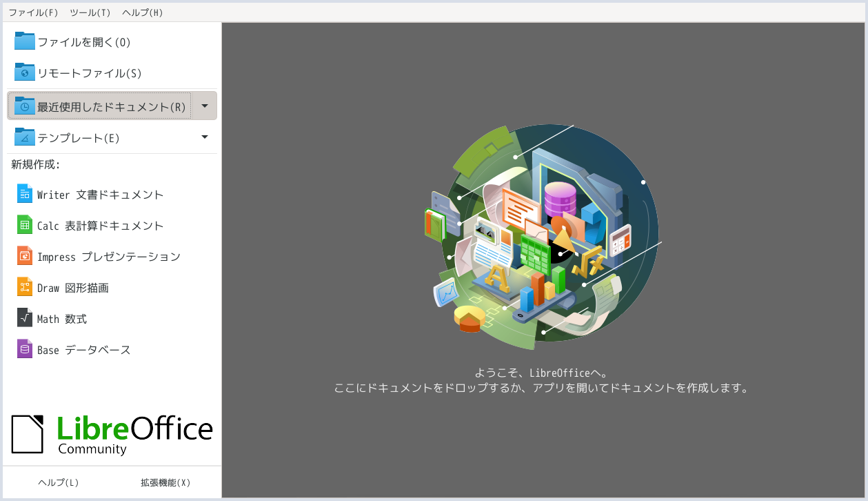The image size is (868, 501).
Task: Click the Draw drawing icon
Action: click(x=25, y=288)
